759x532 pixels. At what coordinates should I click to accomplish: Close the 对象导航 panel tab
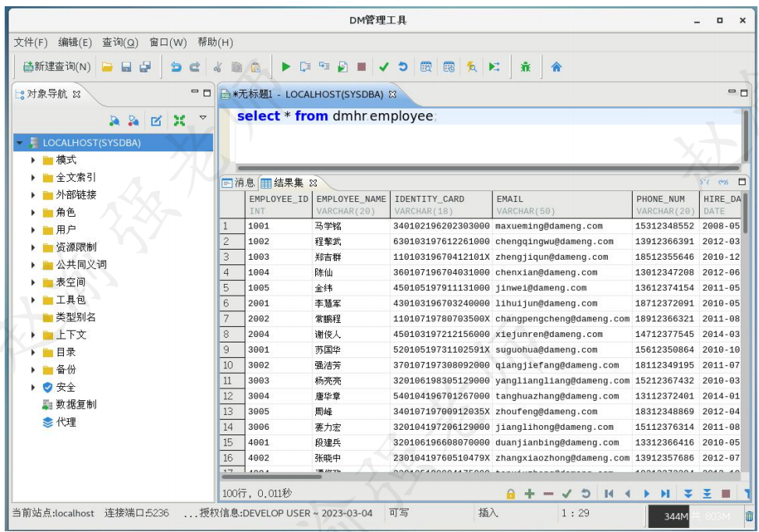tap(76, 94)
